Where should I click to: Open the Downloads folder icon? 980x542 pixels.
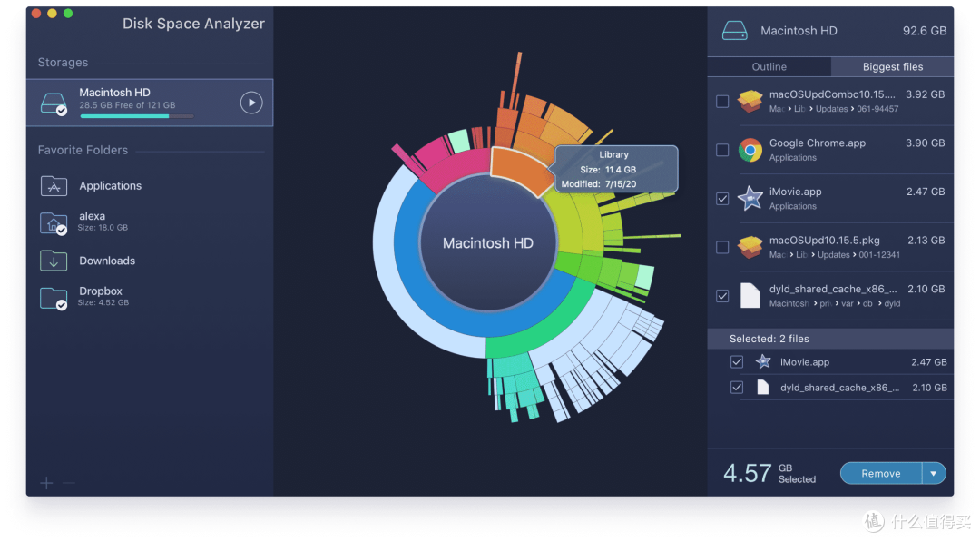click(x=54, y=261)
